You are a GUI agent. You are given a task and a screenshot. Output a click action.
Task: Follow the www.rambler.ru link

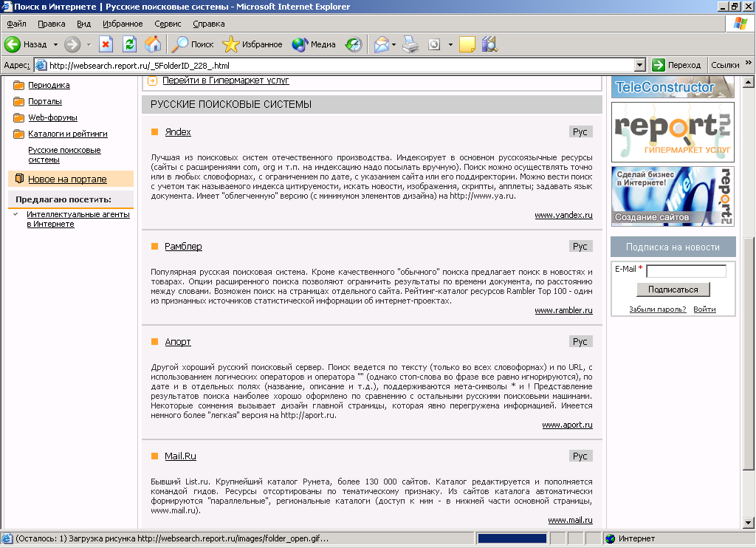pos(563,310)
